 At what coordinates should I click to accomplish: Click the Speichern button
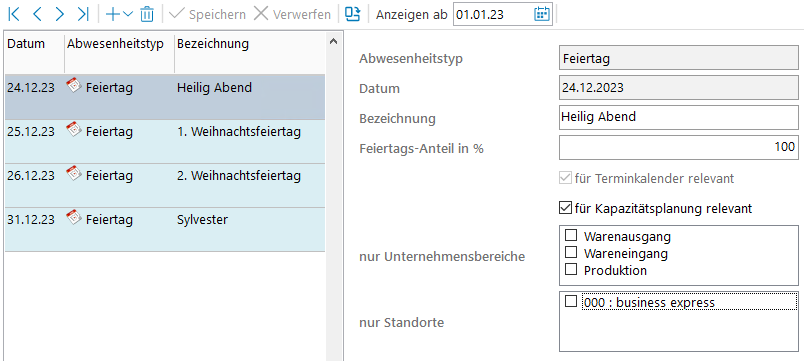point(207,14)
